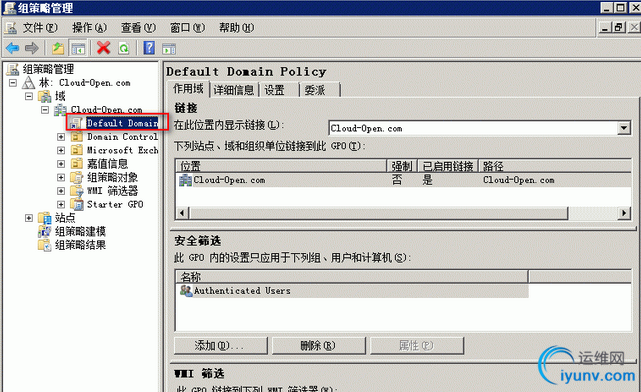Switch to the 委派 tab

click(320, 90)
